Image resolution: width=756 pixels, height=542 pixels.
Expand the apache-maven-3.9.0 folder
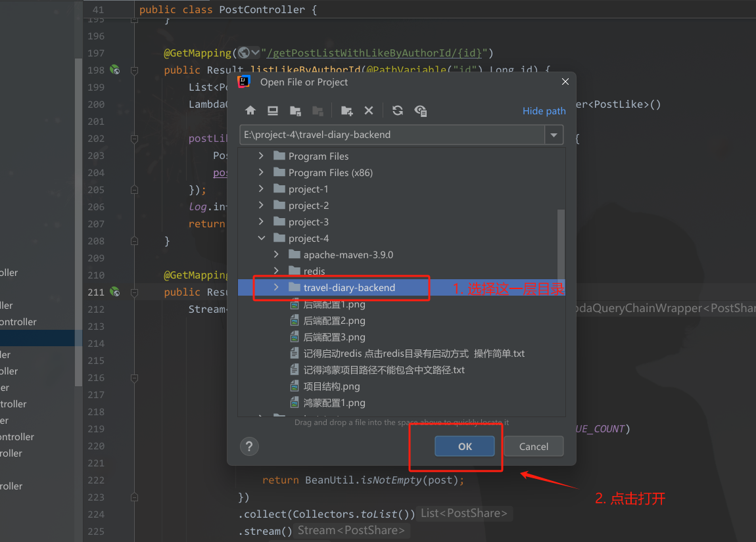click(276, 254)
